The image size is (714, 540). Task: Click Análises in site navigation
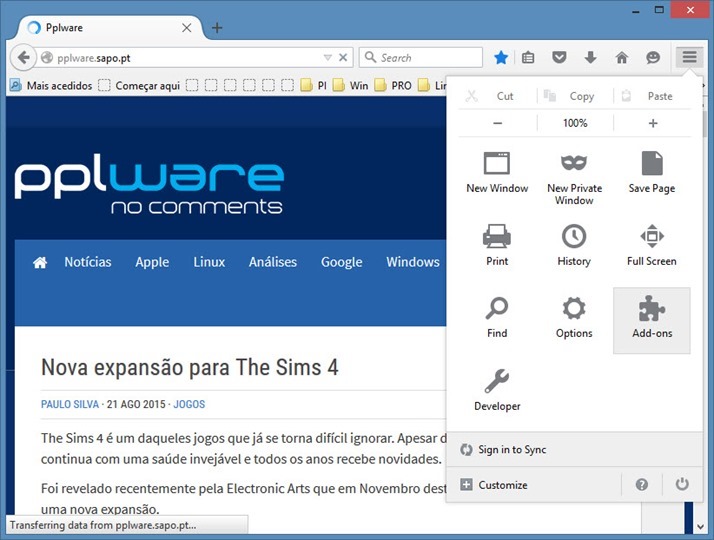pyautogui.click(x=273, y=262)
